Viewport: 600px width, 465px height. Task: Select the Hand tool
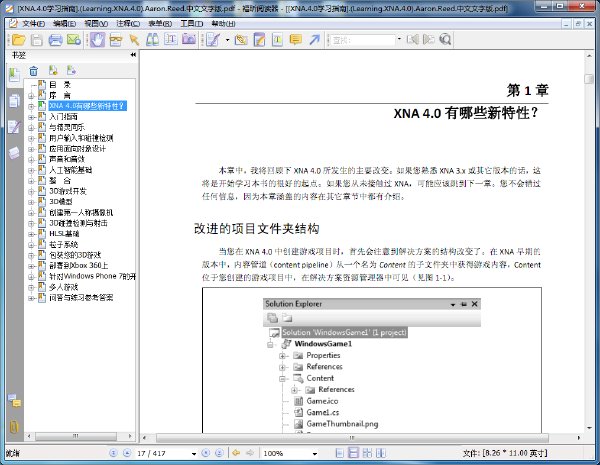97,39
